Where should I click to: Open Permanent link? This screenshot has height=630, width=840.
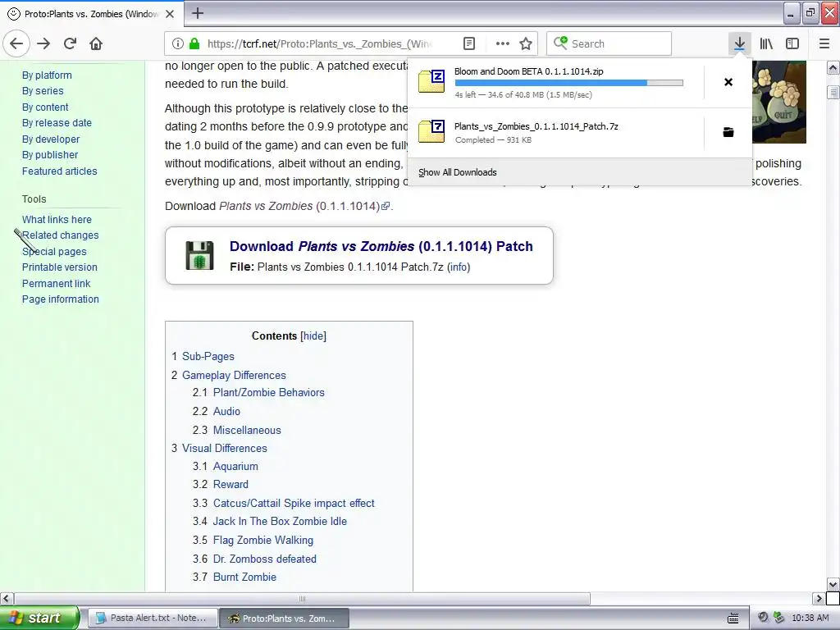(x=57, y=283)
